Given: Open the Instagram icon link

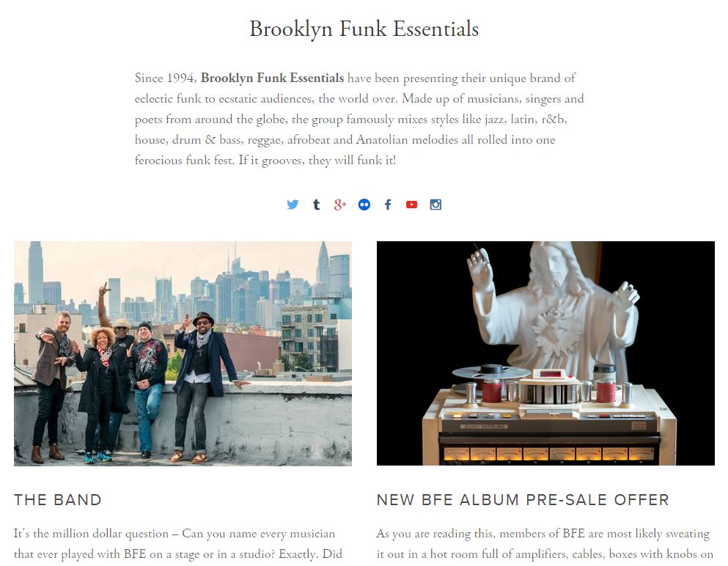Looking at the screenshot, I should click(x=435, y=205).
